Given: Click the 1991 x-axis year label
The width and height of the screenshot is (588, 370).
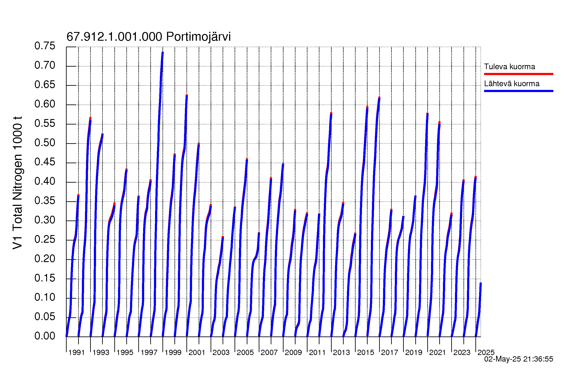Looking at the screenshot, I should 76,352.
